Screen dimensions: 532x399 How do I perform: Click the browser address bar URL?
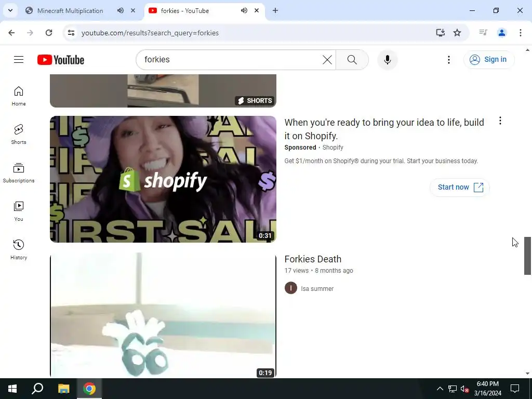coord(150,33)
